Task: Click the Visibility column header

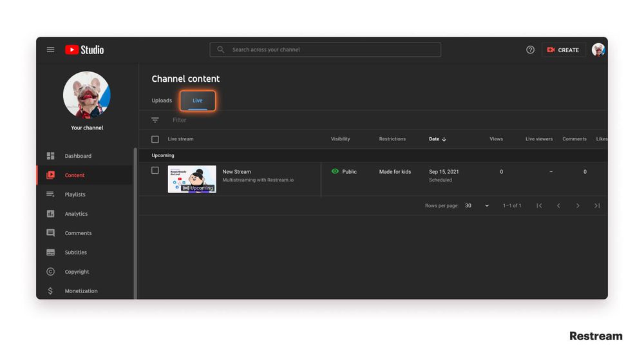Action: coord(341,139)
